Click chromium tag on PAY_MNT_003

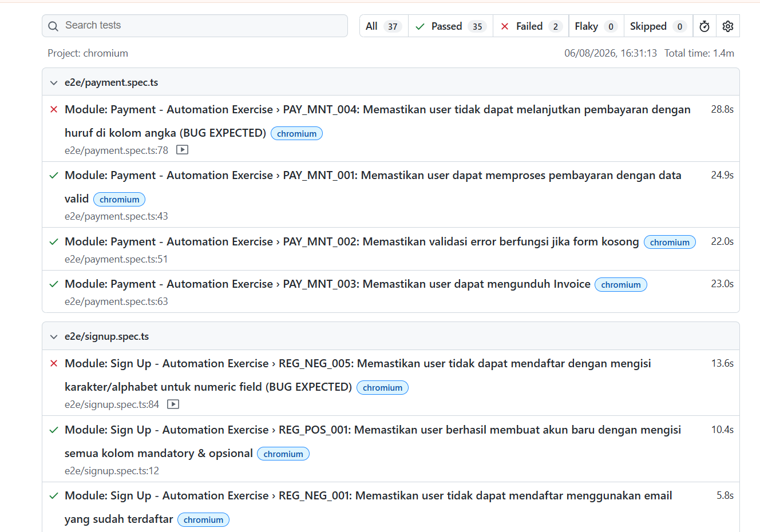pyautogui.click(x=621, y=284)
